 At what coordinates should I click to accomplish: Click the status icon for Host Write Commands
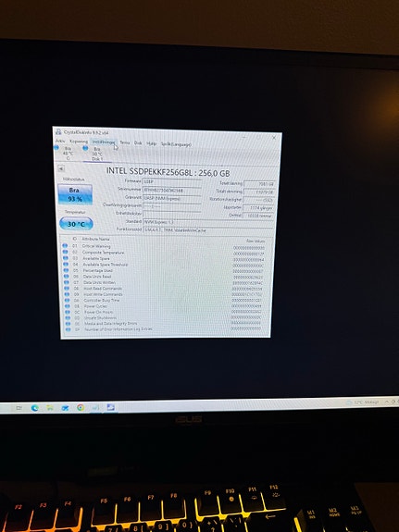coord(67,294)
